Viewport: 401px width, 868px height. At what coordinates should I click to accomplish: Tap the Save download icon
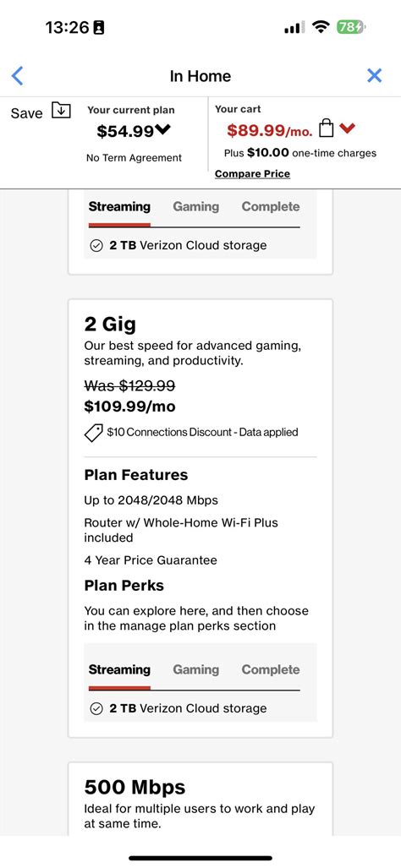tap(61, 111)
